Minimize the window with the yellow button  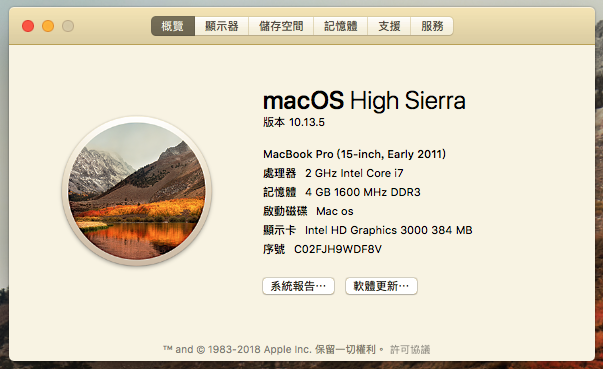(x=48, y=26)
